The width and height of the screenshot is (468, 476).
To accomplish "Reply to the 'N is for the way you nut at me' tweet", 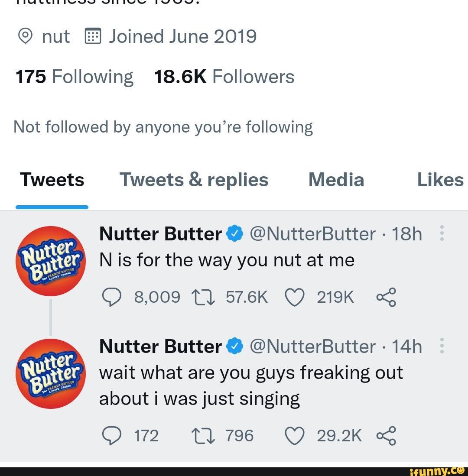I will click(x=112, y=297).
